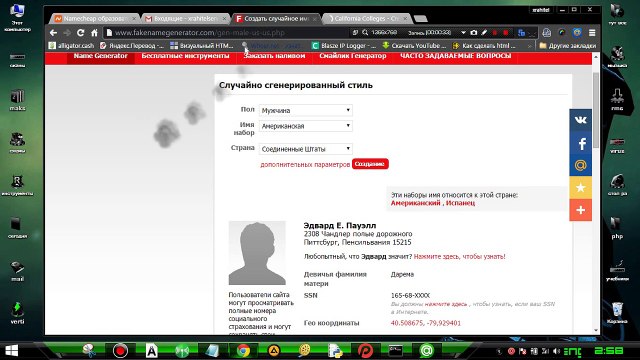Open the Пол (gender) dropdown

[x=305, y=110]
